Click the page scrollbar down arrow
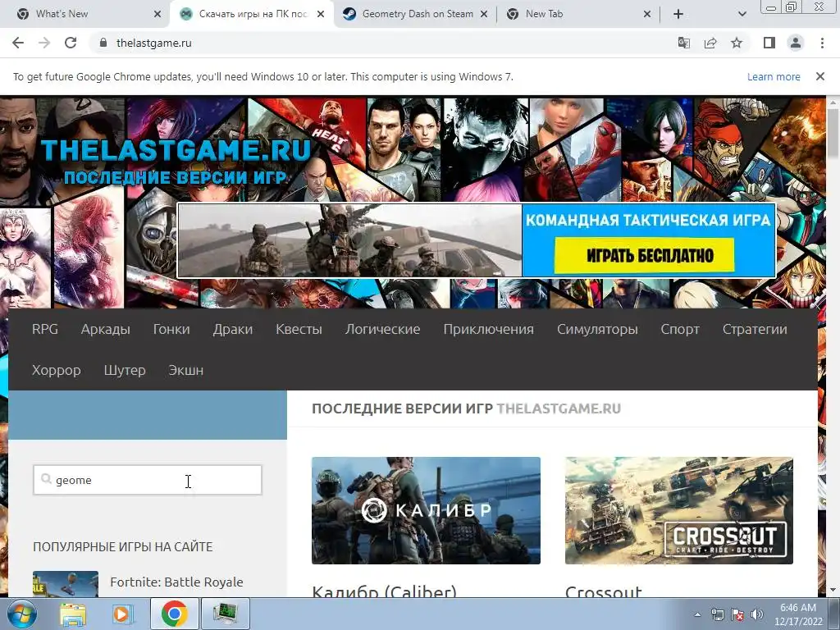840x630 pixels. tap(833, 591)
